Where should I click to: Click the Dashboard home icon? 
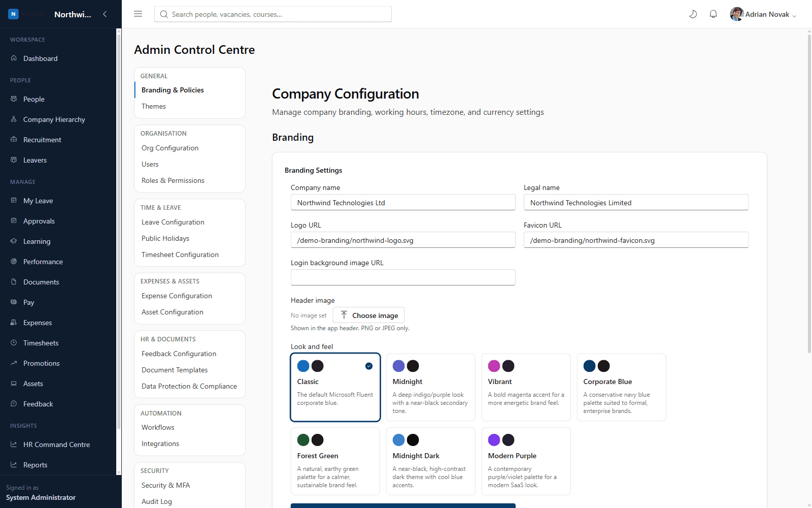pos(14,58)
